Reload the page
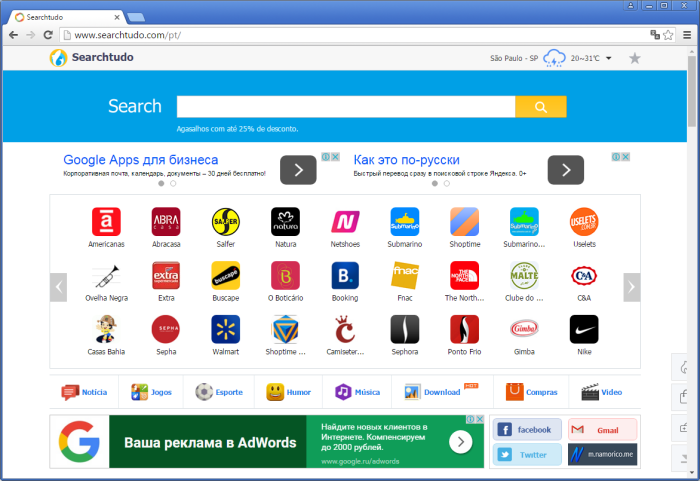 [x=48, y=35]
